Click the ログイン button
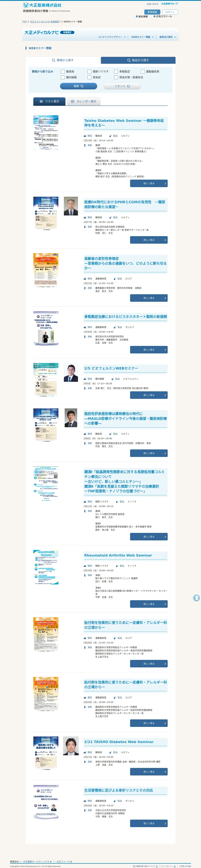The height and width of the screenshot is (868, 201). (x=170, y=12)
